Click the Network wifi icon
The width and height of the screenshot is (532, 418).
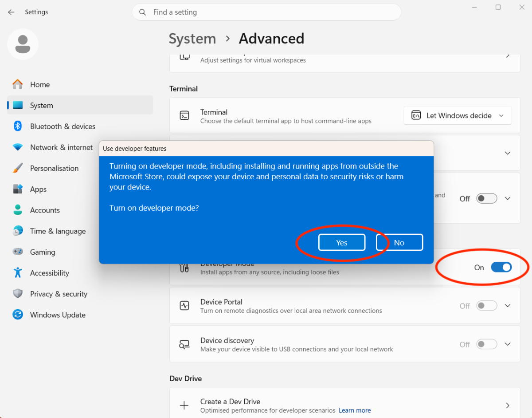[x=18, y=147]
